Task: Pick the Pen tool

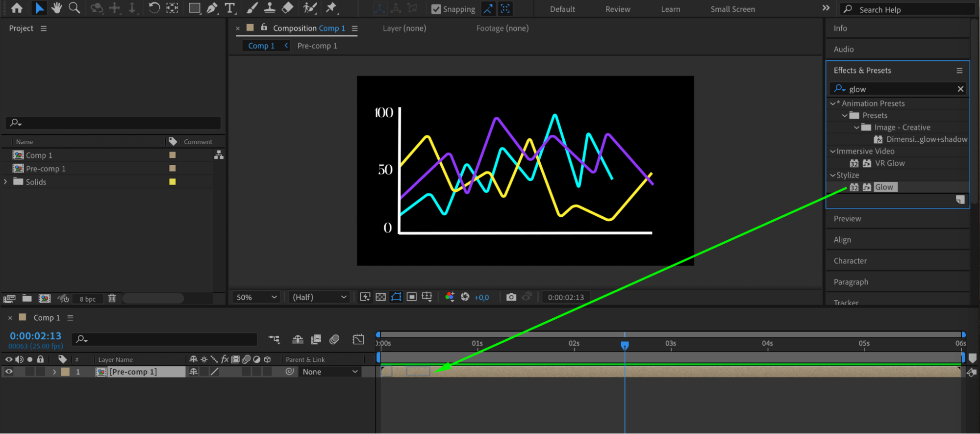Action: click(212, 8)
